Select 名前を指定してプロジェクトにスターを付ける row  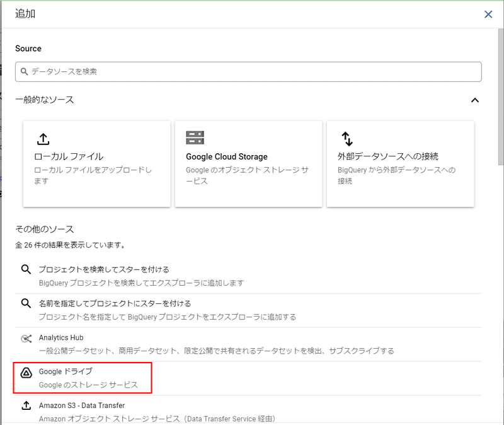point(248,310)
